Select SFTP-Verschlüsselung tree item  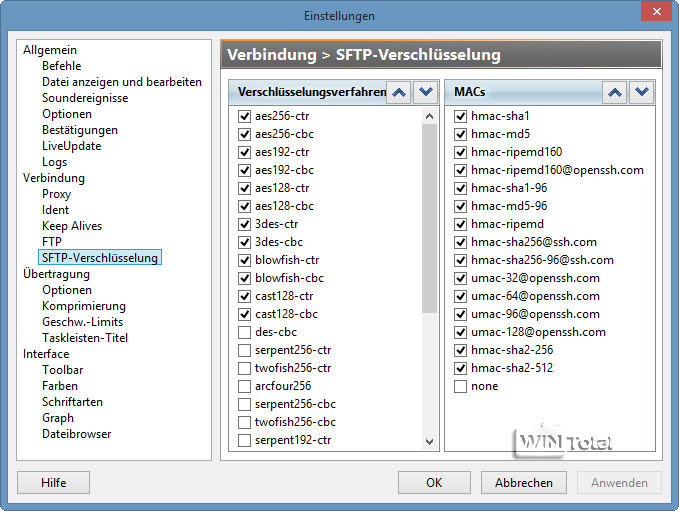[x=100, y=258]
